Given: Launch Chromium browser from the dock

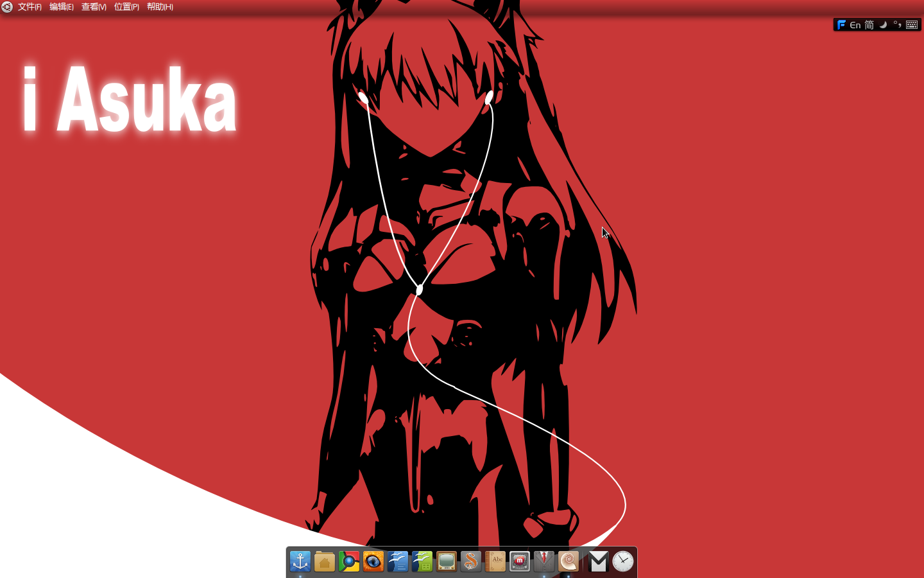Looking at the screenshot, I should pyautogui.click(x=349, y=562).
